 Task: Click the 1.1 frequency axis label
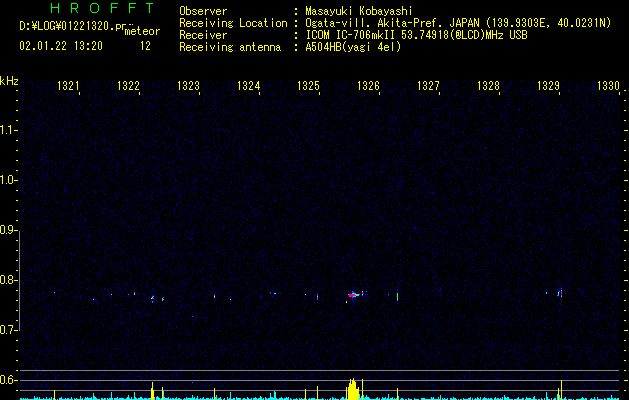click(x=8, y=130)
